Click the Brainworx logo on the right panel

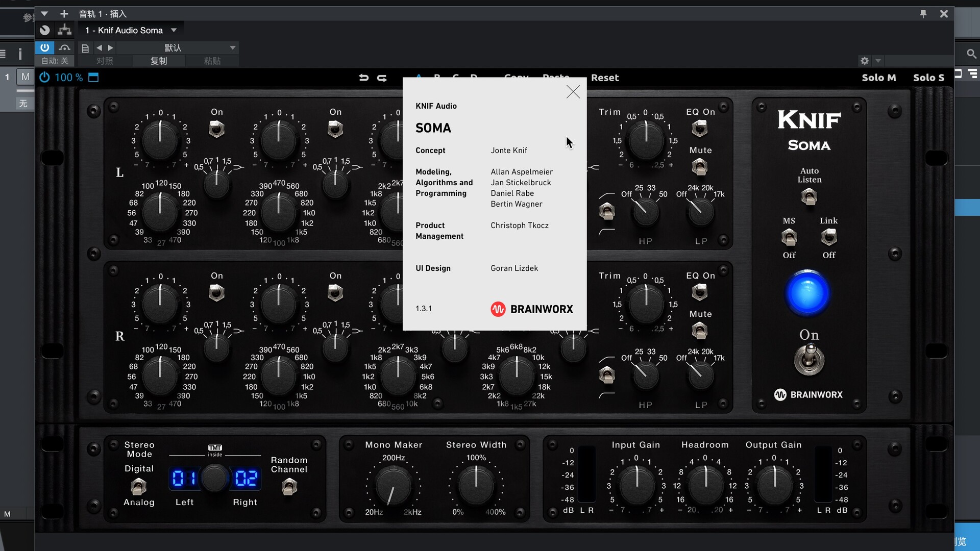coord(808,395)
